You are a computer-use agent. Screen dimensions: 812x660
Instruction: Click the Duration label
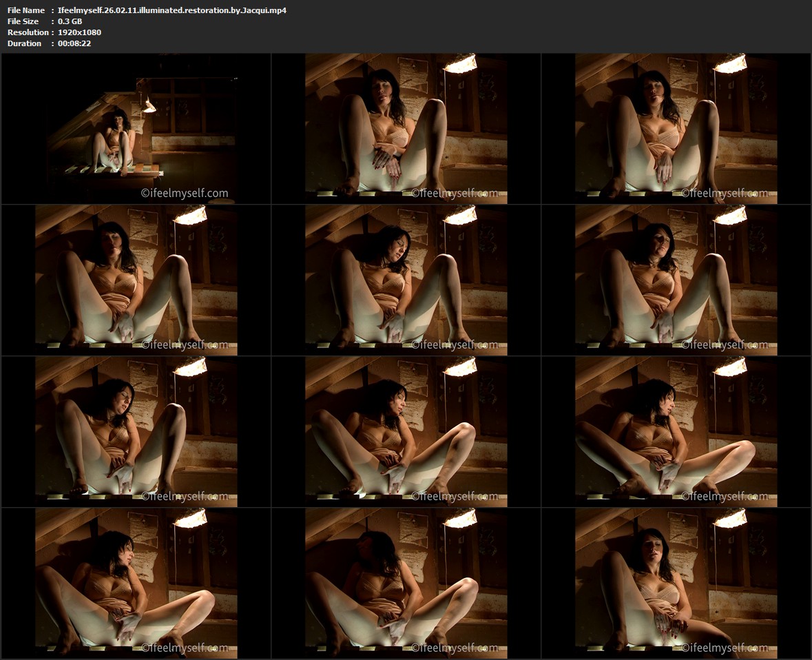[24, 43]
